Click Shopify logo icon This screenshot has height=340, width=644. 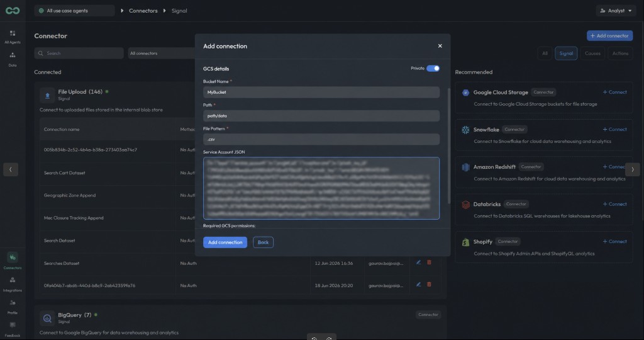[465, 242]
